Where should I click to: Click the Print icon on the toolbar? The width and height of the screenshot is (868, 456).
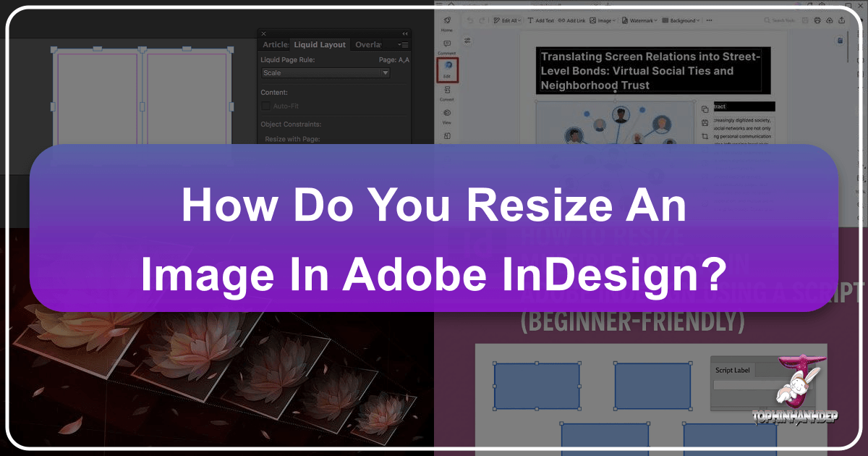pyautogui.click(x=817, y=20)
